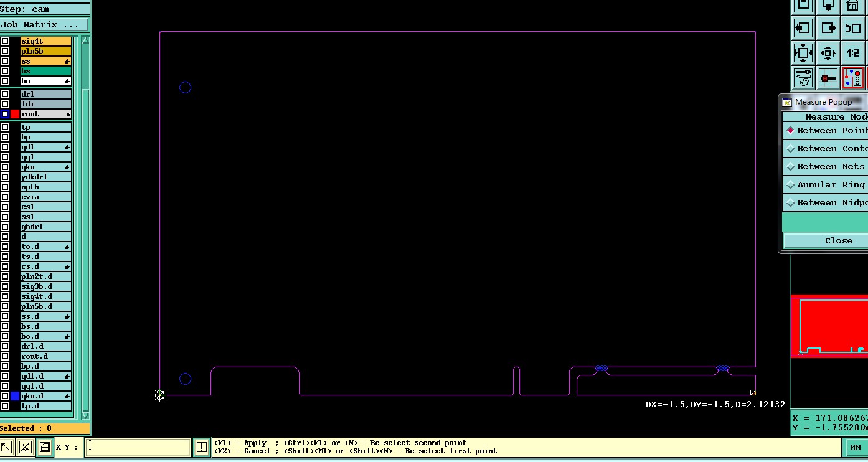Screen dimensions: 868x462
Task: Click the small grid mark on the rout layer
Action: (68, 115)
